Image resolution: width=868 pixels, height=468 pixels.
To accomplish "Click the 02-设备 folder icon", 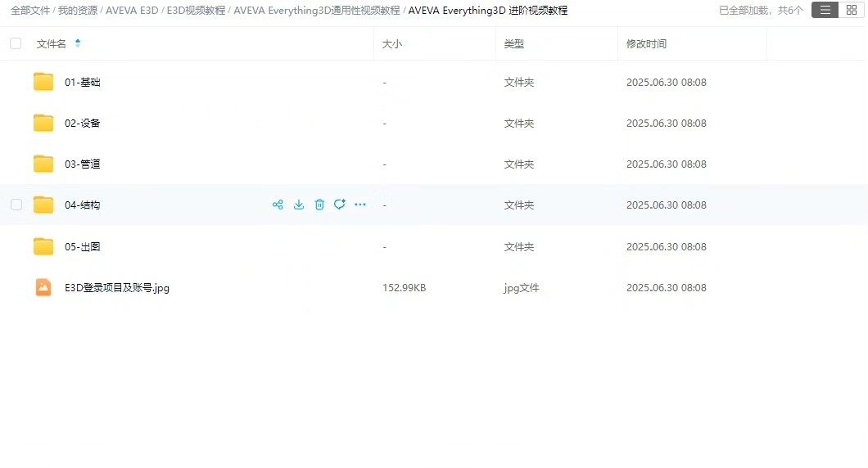I will pyautogui.click(x=43, y=123).
